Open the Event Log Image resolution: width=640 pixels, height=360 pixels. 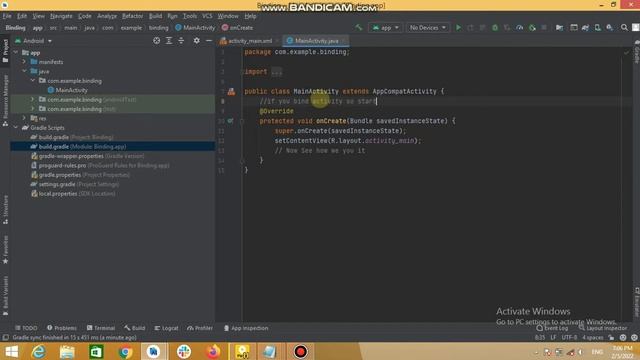(552, 328)
